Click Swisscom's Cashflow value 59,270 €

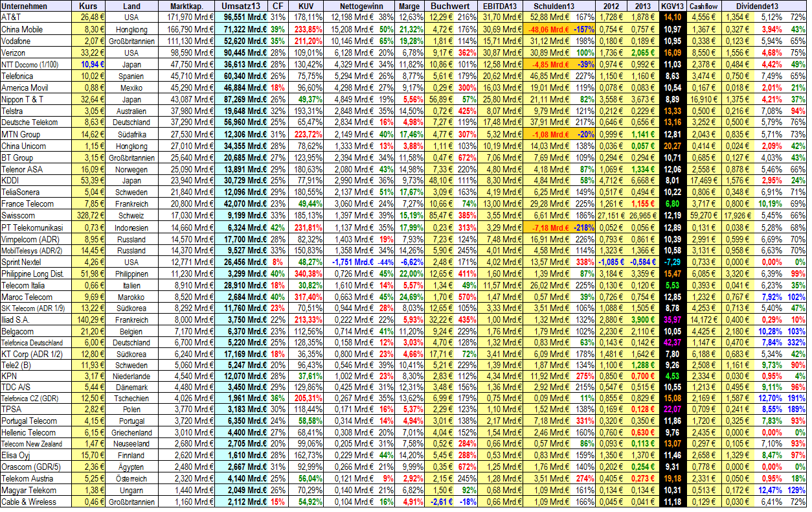click(705, 215)
